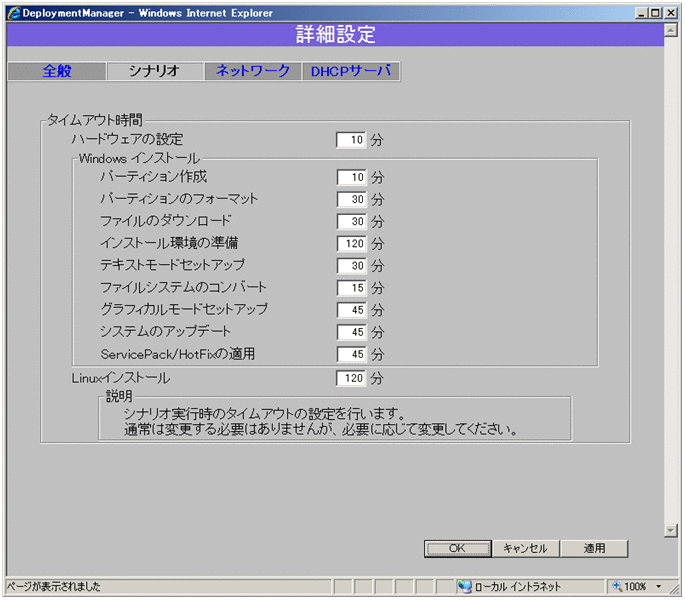685x600 pixels.
Task: Focus the テキストモードセットアップ timeout field
Action: click(351, 266)
